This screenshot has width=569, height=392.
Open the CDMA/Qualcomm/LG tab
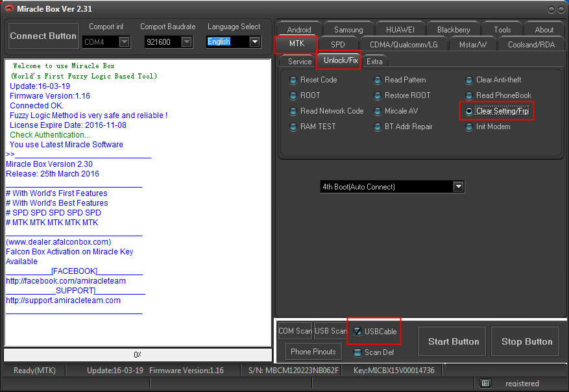[404, 44]
